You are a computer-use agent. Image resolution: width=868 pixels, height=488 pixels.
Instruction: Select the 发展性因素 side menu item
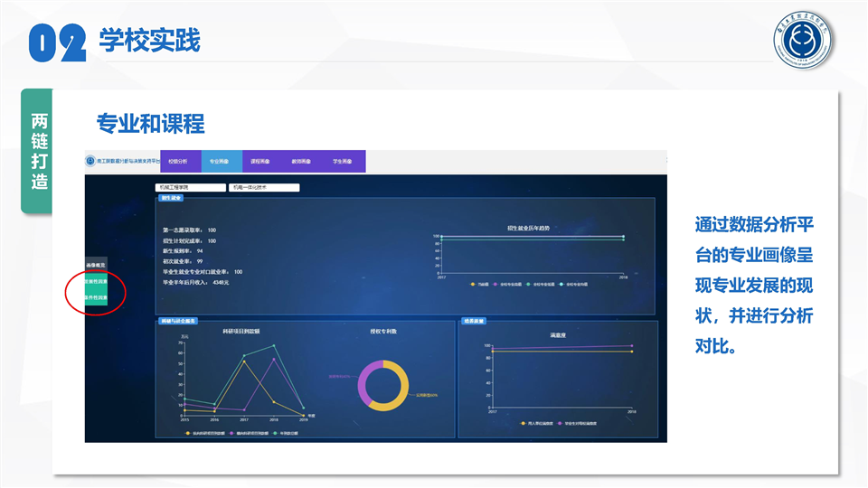pyautogui.click(x=96, y=281)
